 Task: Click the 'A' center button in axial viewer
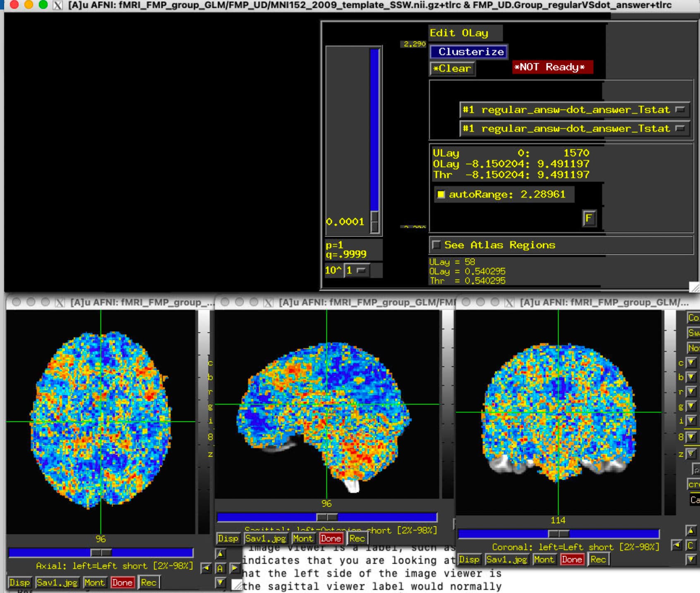point(220,569)
